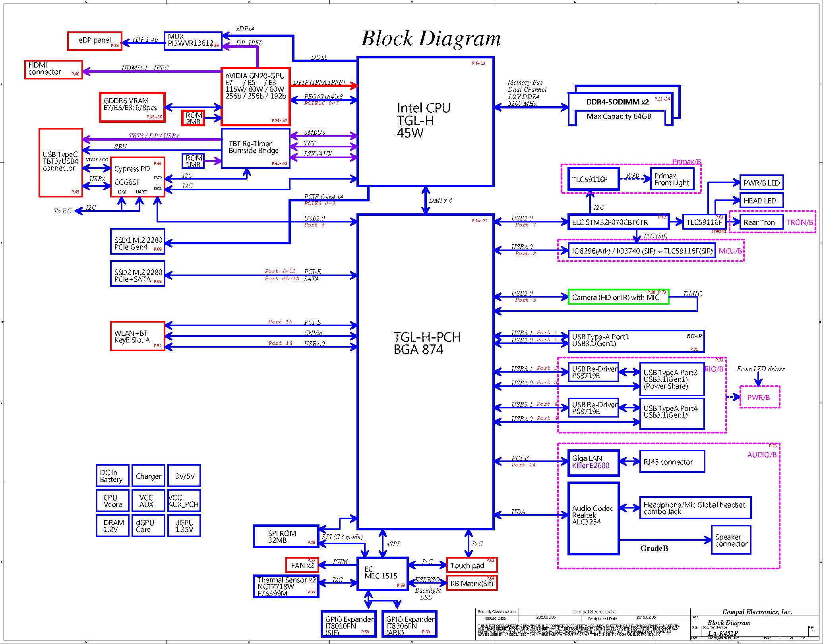Screen dimensions: 823x644
Task: Select the GDDR6 VRAM block
Action: coord(132,107)
